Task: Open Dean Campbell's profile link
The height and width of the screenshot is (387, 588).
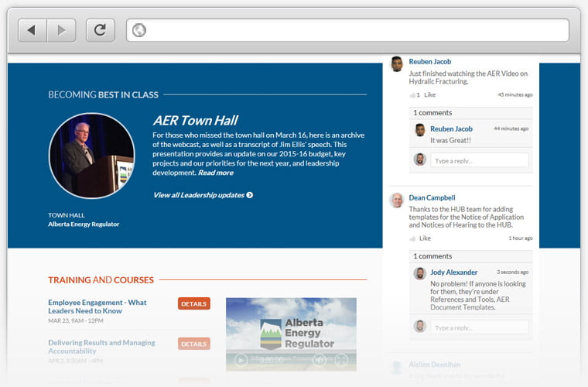Action: tap(432, 197)
